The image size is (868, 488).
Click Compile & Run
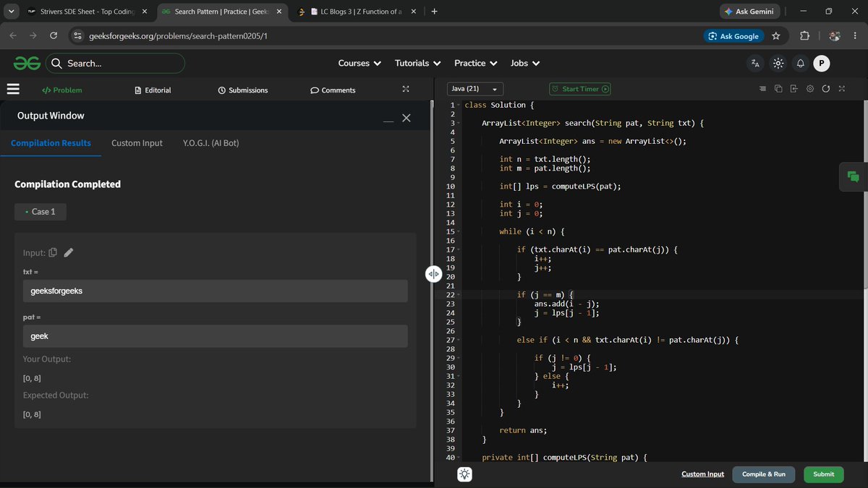click(763, 474)
